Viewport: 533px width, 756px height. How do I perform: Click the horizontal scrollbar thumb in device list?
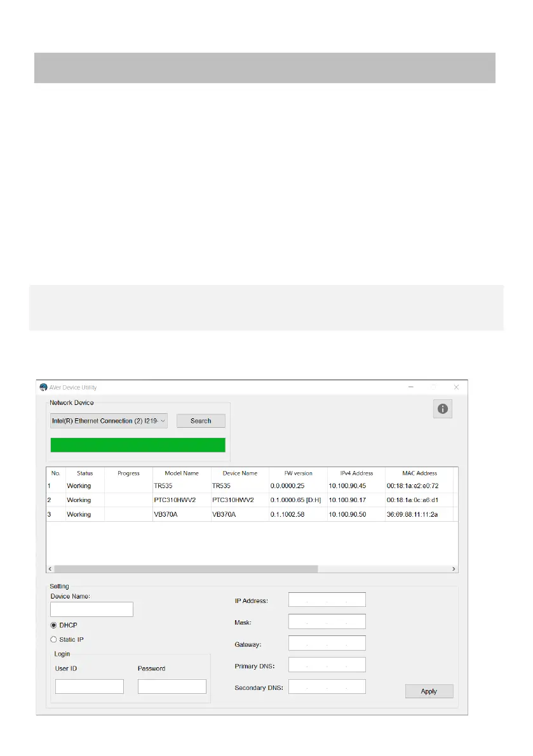(186, 569)
